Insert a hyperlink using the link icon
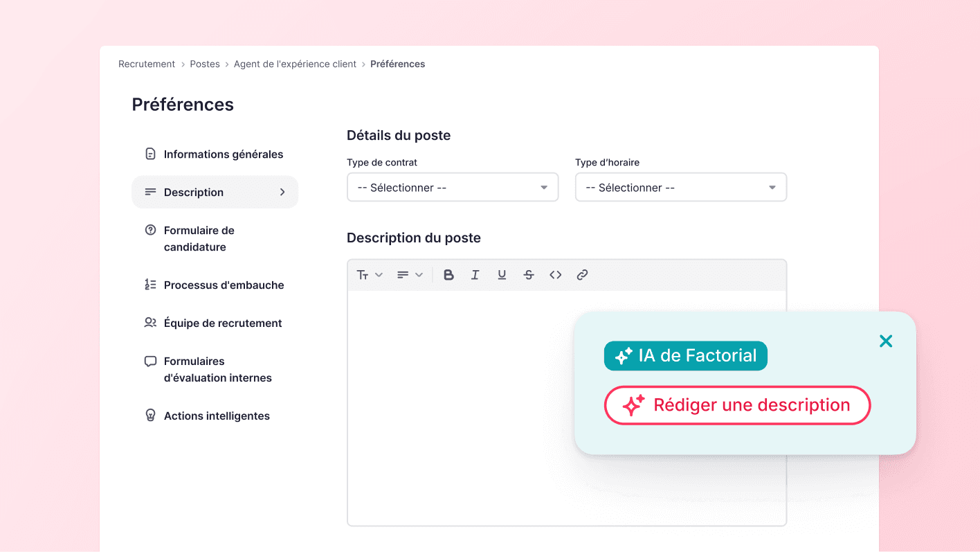The width and height of the screenshot is (980, 552). click(582, 274)
